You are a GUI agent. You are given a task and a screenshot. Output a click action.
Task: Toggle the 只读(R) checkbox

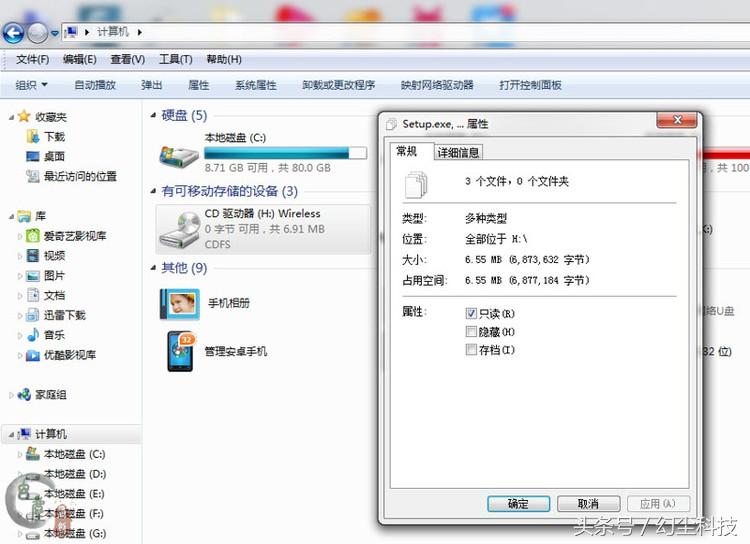click(x=471, y=313)
